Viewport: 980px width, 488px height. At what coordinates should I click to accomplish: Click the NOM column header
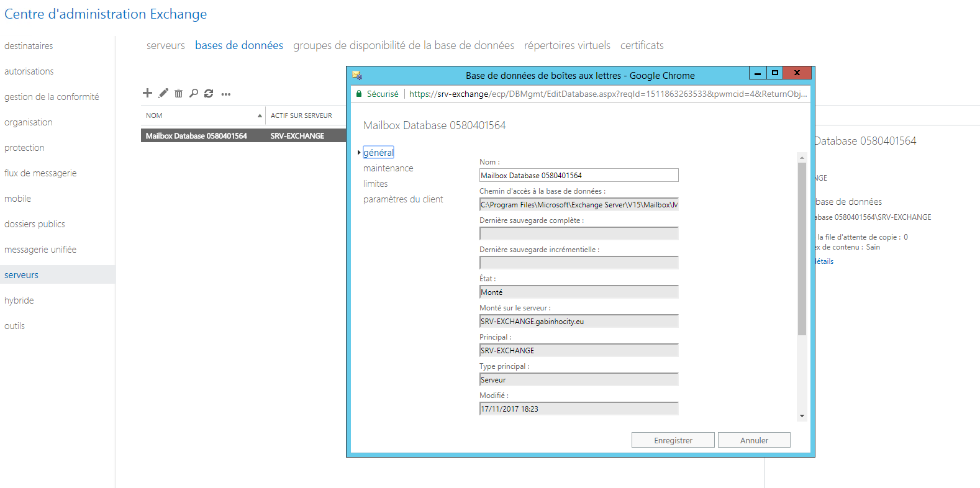point(203,115)
